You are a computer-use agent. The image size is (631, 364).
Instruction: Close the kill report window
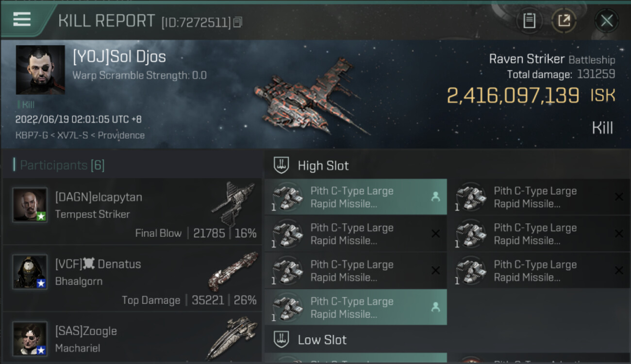(x=606, y=20)
